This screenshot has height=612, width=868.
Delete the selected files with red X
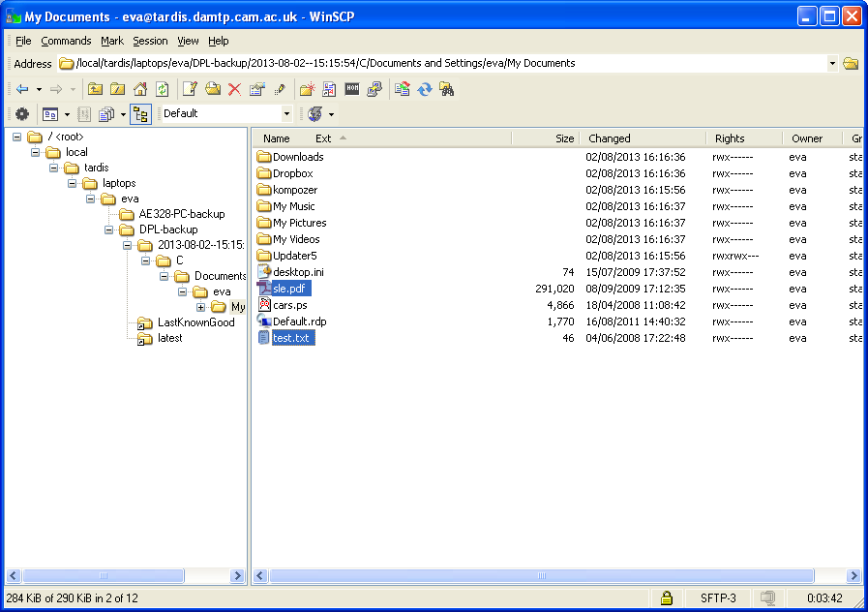click(234, 89)
